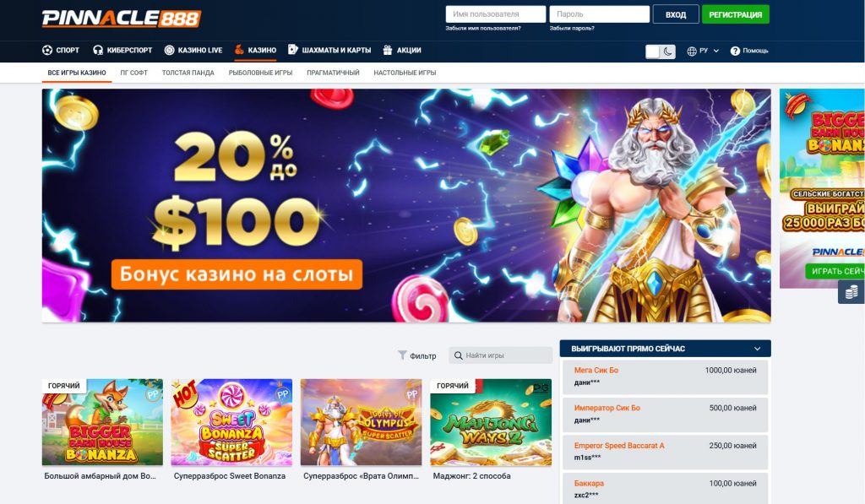Toggle dark mode with moon switch
This screenshot has width=865, height=504.
[661, 51]
